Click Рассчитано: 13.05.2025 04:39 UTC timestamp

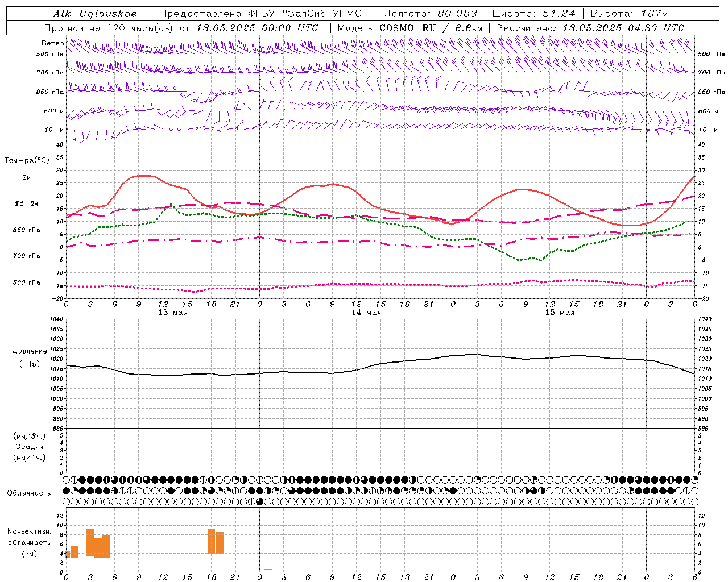click(x=590, y=28)
